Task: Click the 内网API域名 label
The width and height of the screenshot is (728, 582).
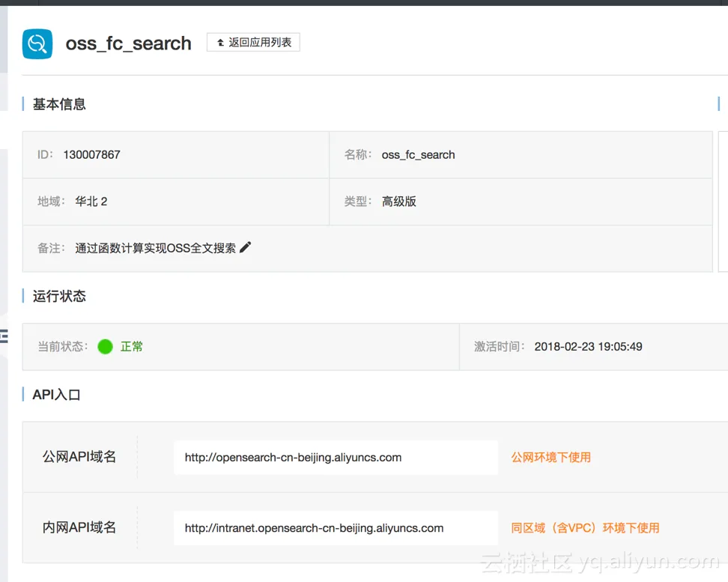Action: 79,527
